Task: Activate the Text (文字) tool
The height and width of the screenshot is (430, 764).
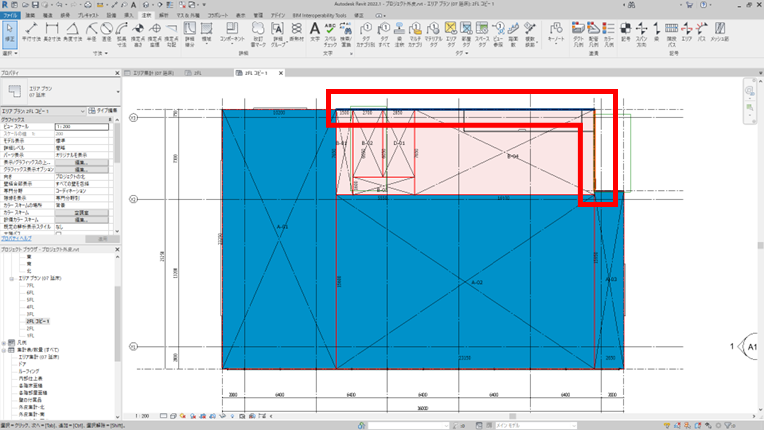Action: click(x=315, y=32)
